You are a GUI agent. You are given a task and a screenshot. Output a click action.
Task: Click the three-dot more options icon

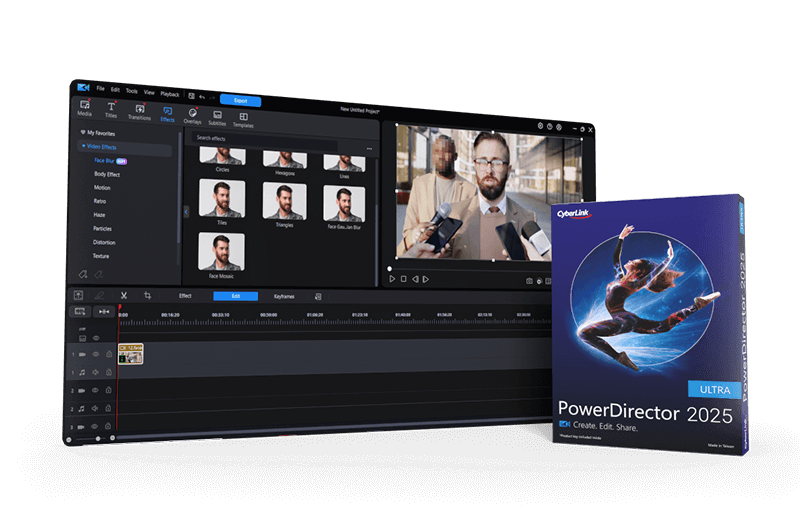[x=369, y=148]
